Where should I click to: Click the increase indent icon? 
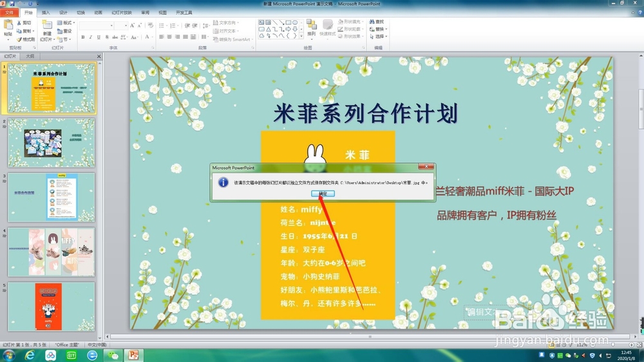click(x=194, y=26)
